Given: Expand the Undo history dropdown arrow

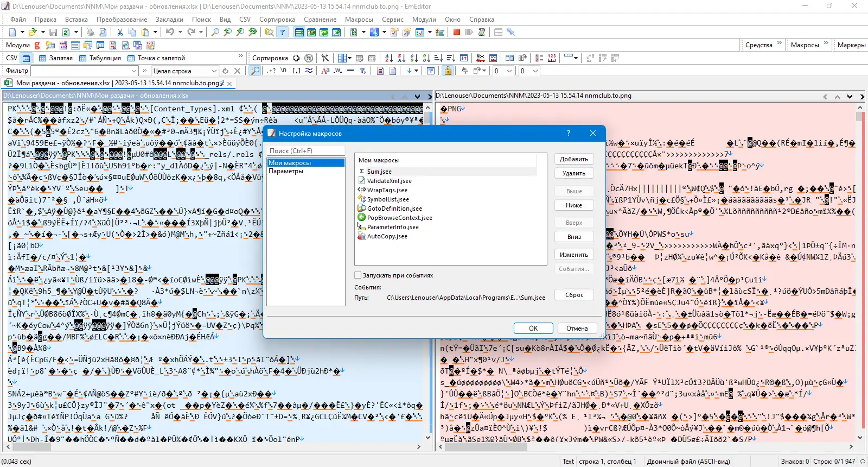Looking at the screenshot, I should pyautogui.click(x=180, y=33).
